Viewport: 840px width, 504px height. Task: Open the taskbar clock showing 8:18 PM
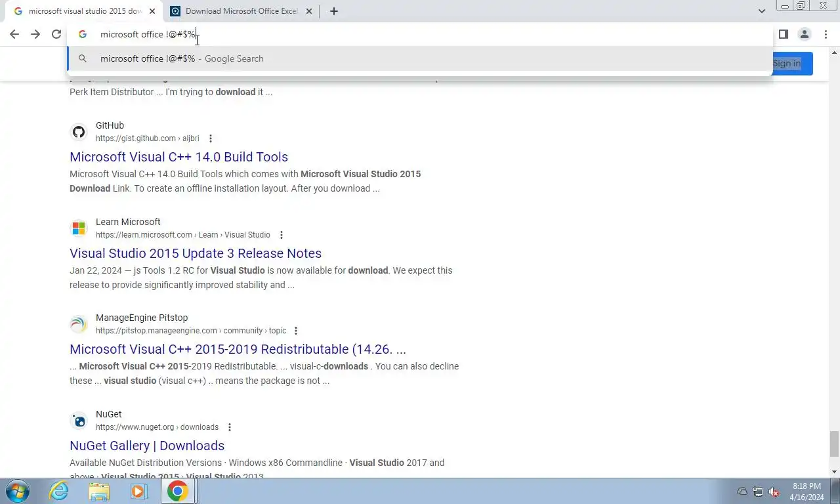[807, 492]
